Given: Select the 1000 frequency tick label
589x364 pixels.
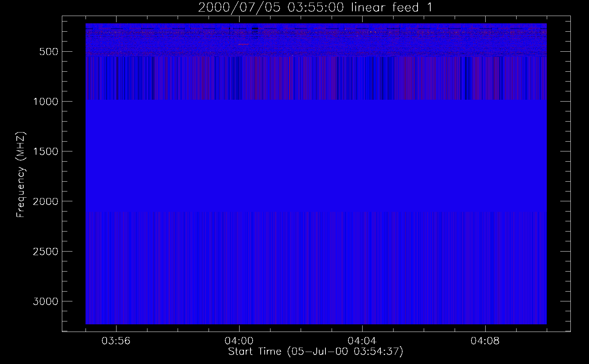Looking at the screenshot, I should tap(46, 102).
